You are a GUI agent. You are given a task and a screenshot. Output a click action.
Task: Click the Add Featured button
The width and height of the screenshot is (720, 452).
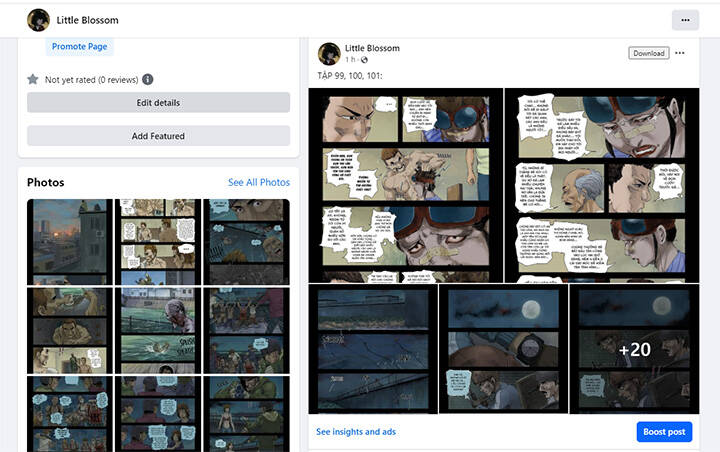[158, 136]
